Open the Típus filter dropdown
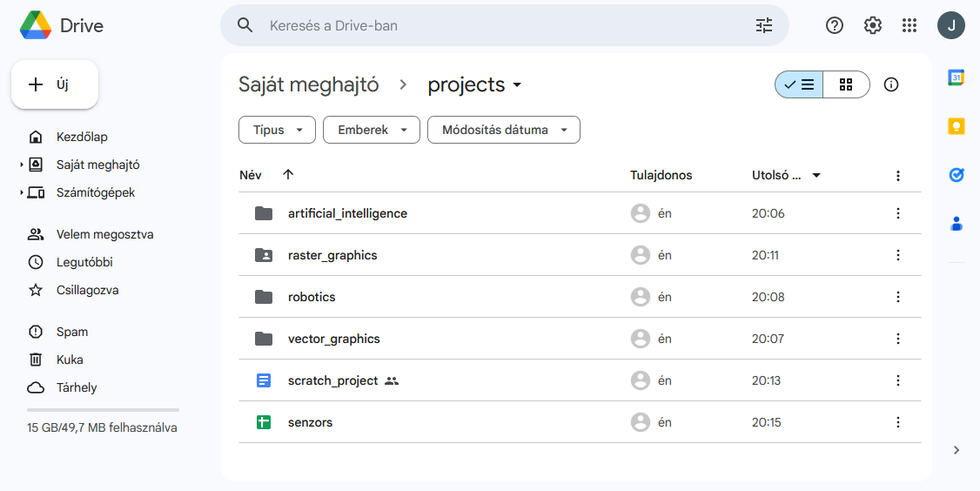The width and height of the screenshot is (980, 491). click(277, 130)
